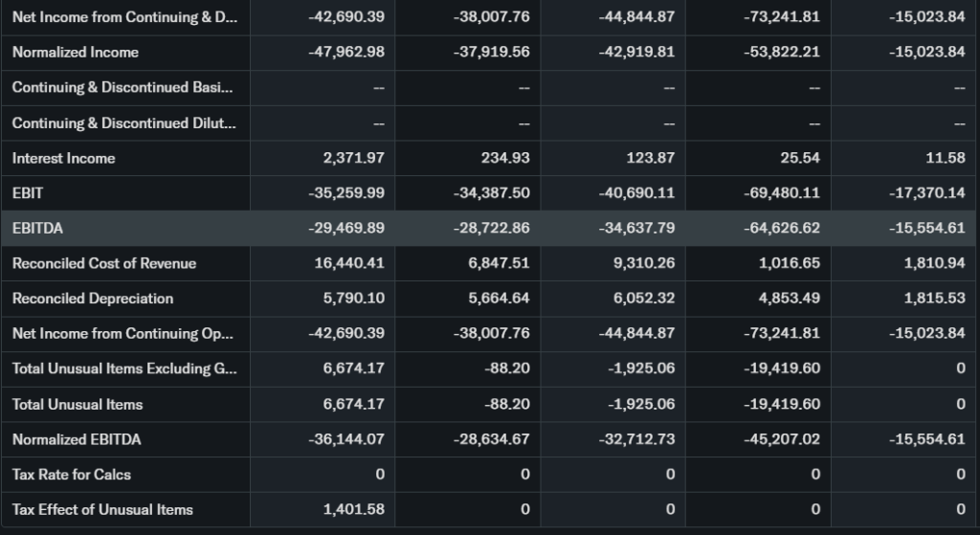Image resolution: width=980 pixels, height=535 pixels.
Task: Select the Normalized Income value -37,919.56
Action: 491,53
